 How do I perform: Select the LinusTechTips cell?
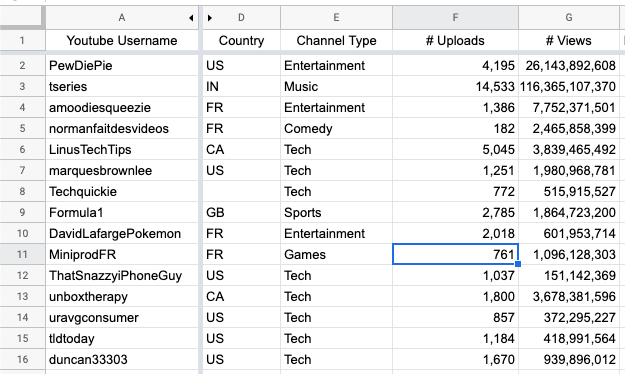coord(122,150)
